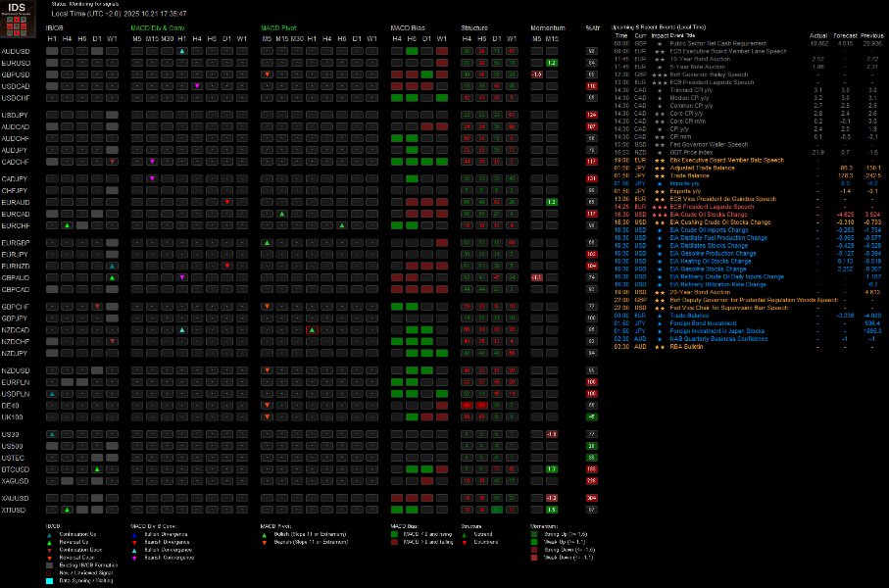Click the RBA Bulletin event
889x588 pixels.
click(x=686, y=347)
